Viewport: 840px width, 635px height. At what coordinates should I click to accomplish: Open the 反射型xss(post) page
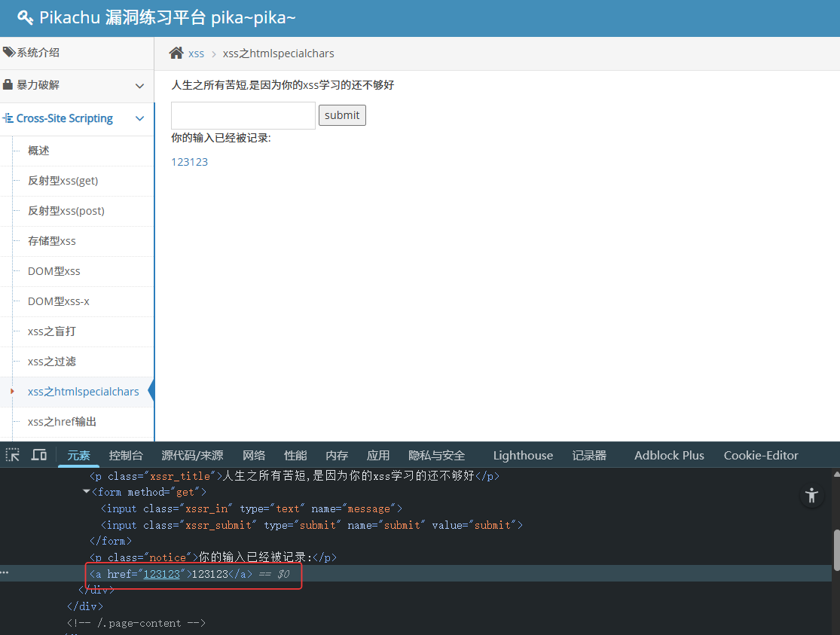[77, 211]
